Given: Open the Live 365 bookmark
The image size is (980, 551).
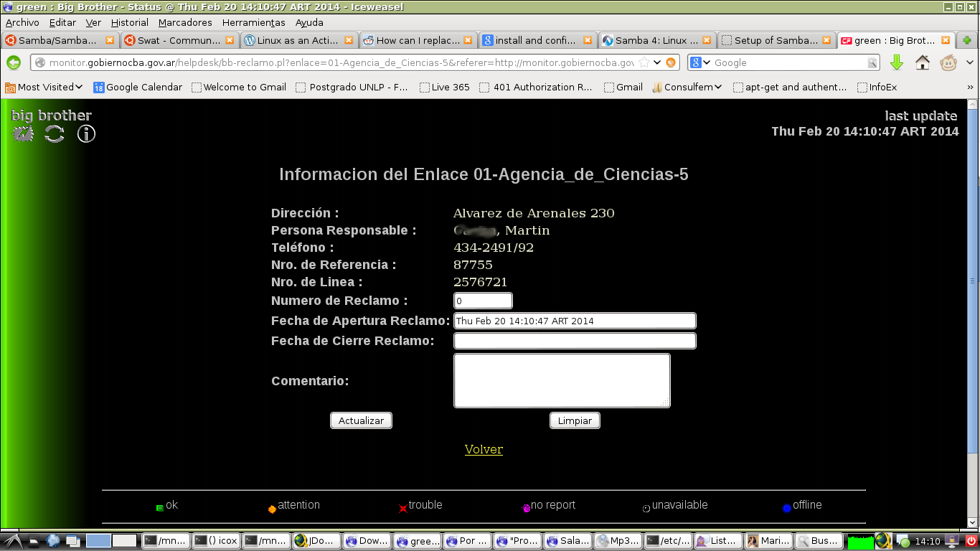Looking at the screenshot, I should [x=445, y=88].
